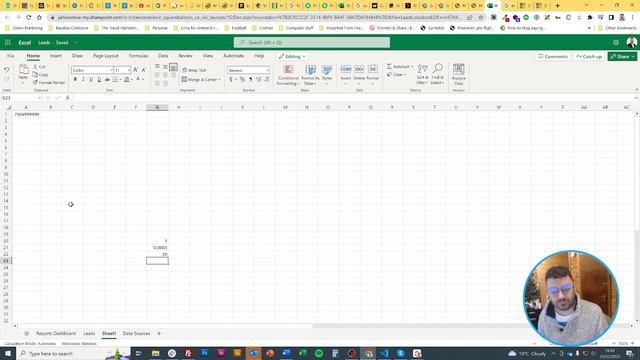
Task: Click the green Share button
Action: 622,56
